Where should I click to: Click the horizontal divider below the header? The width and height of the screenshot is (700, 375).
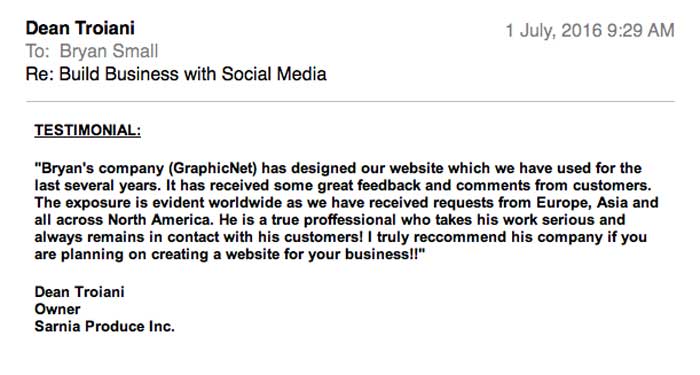[x=350, y=102]
